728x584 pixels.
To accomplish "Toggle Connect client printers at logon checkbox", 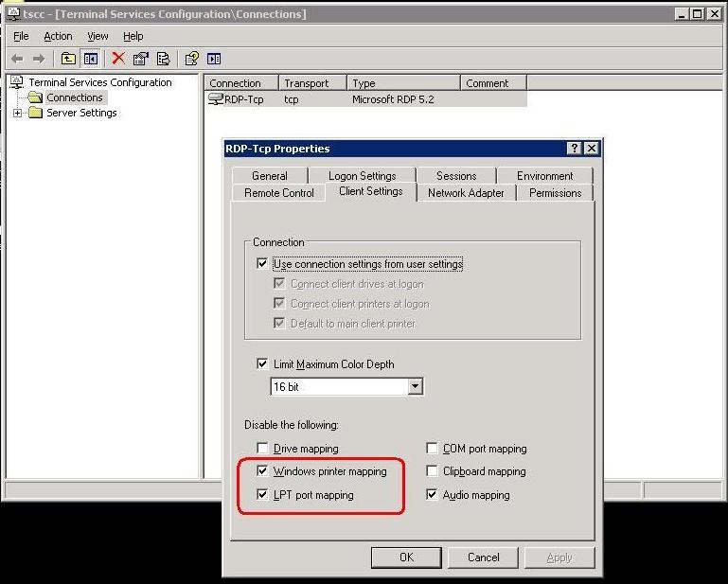I will pos(279,303).
